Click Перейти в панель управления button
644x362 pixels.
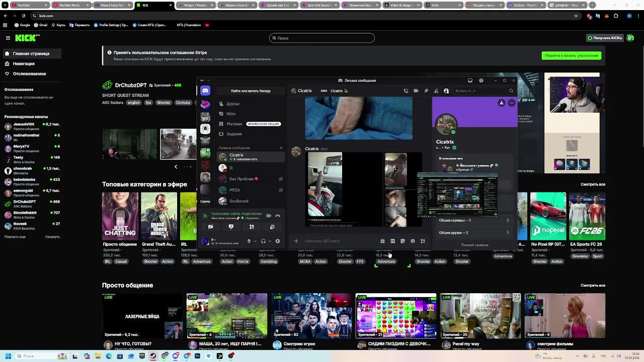point(572,56)
